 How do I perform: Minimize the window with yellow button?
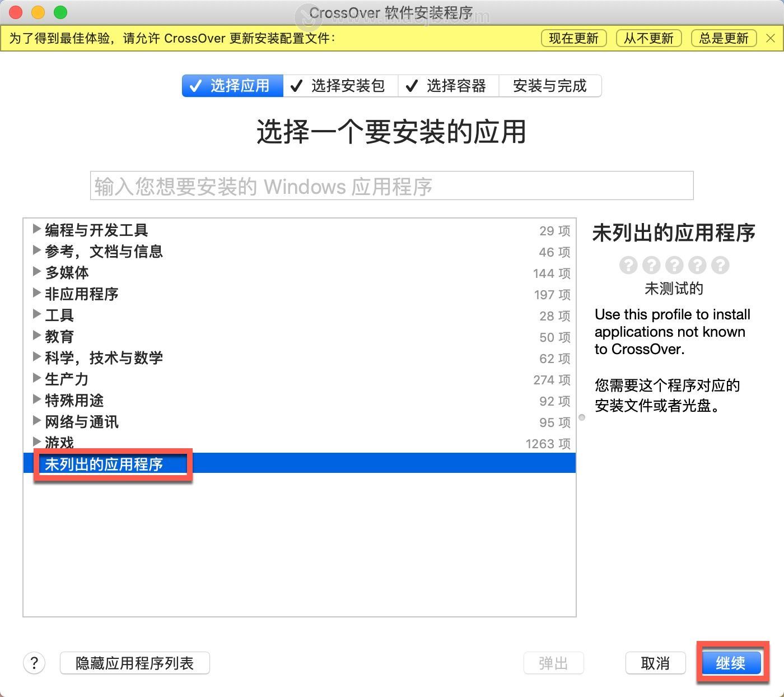(x=38, y=12)
